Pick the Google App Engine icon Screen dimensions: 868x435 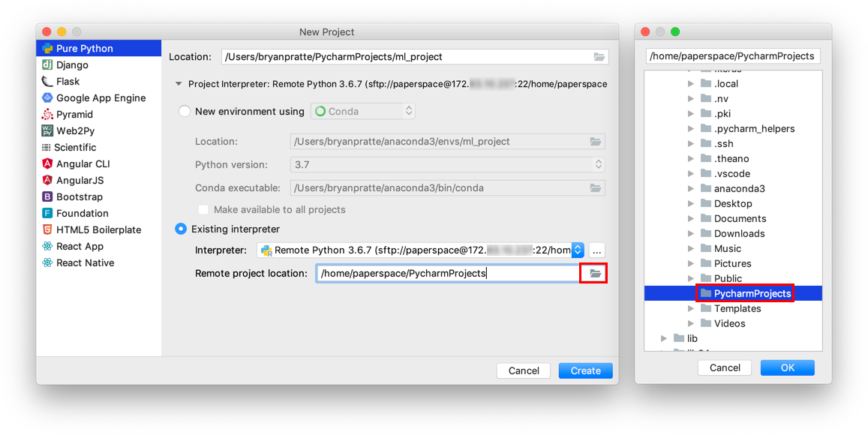[x=47, y=98]
